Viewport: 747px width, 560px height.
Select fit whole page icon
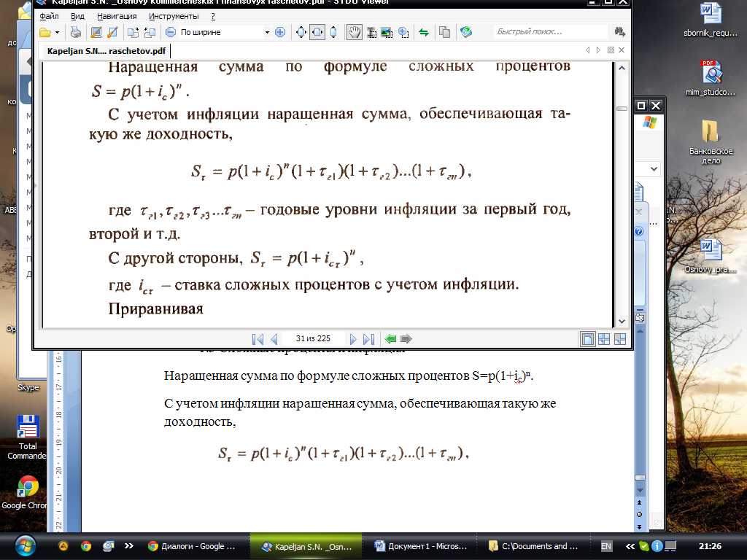tap(301, 32)
